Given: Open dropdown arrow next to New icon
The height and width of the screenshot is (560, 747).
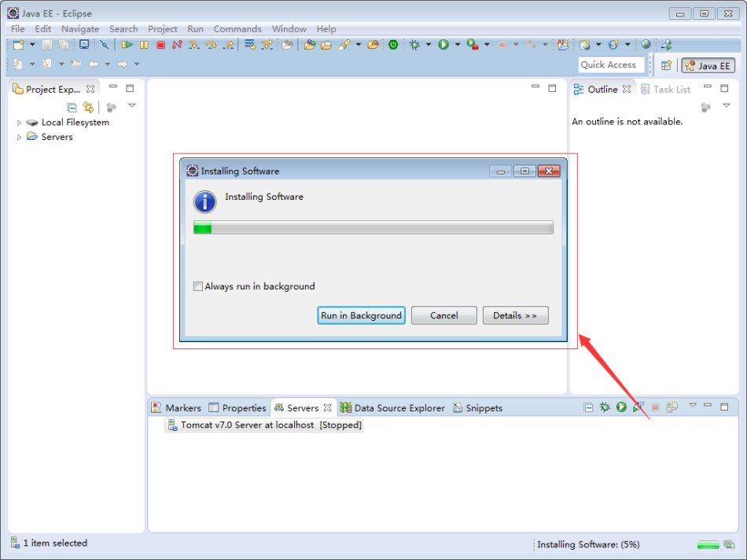Looking at the screenshot, I should pyautogui.click(x=32, y=45).
